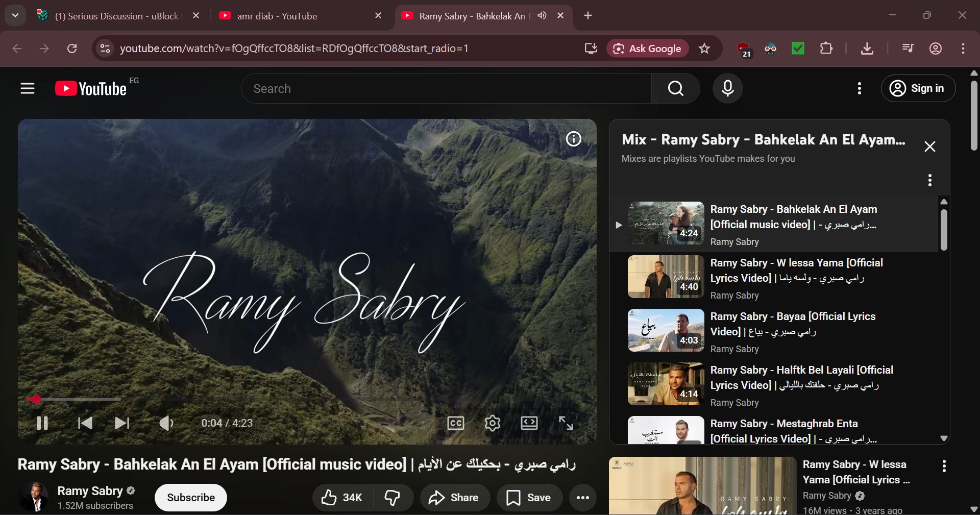Open Halftk Bel Layali playlist title
The image size is (980, 515).
coord(802,378)
